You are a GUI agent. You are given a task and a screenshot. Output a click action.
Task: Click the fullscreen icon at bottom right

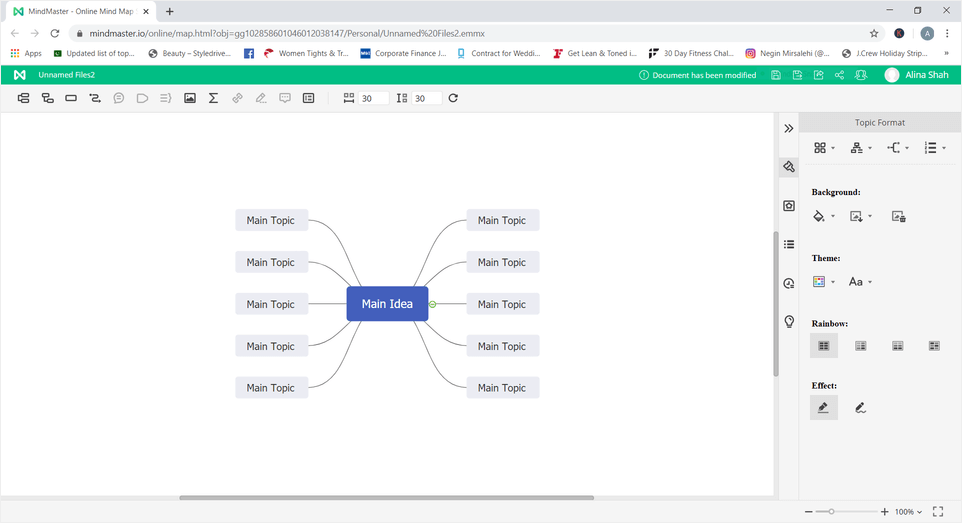938,511
